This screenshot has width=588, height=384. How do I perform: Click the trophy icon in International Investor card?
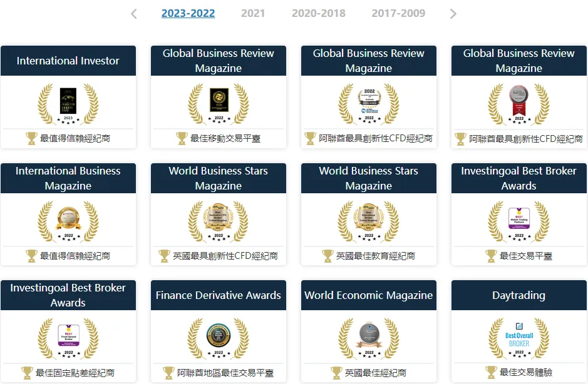point(31,139)
